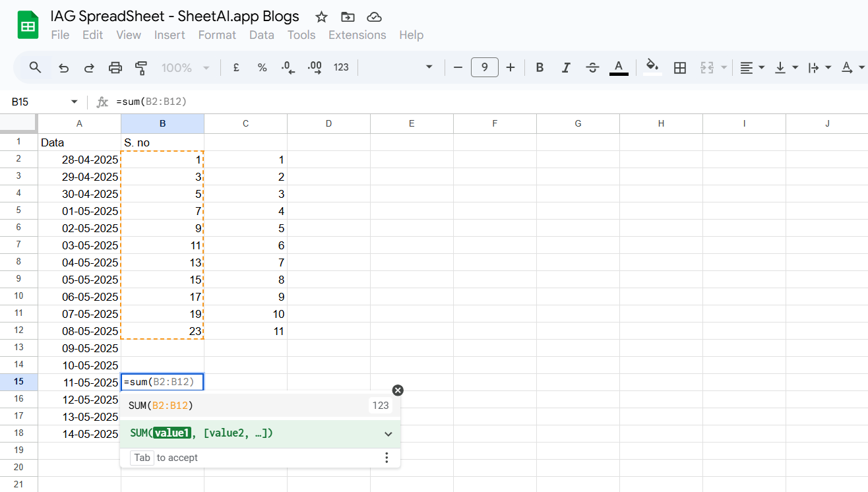Click the Move to folder icon
The height and width of the screenshot is (492, 868).
point(348,17)
